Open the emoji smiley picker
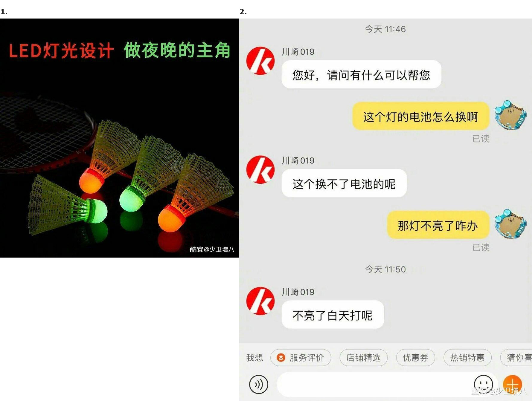532x401 pixels. [483, 384]
